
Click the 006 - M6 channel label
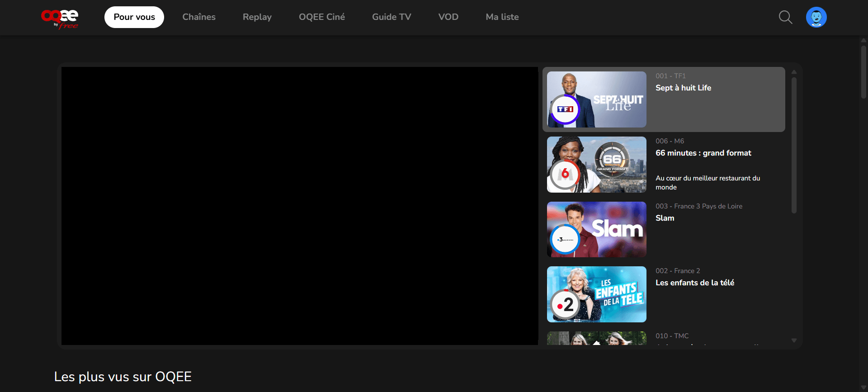670,141
